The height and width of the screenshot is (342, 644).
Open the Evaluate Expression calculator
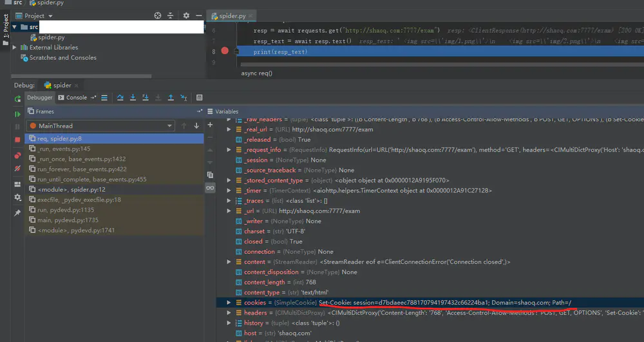click(x=200, y=98)
